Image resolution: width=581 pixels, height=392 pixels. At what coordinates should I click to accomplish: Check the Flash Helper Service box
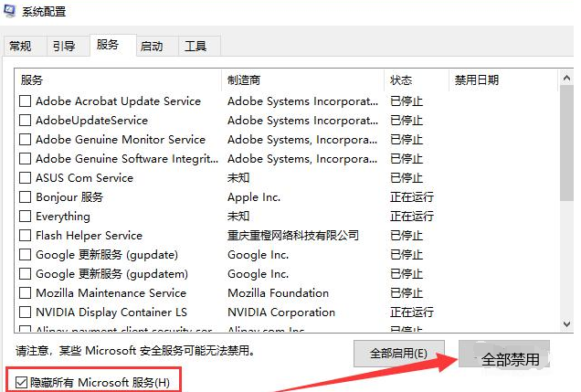tap(26, 236)
